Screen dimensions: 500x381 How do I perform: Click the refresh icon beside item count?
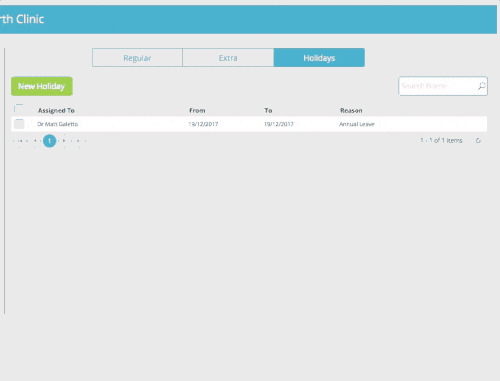tap(478, 141)
